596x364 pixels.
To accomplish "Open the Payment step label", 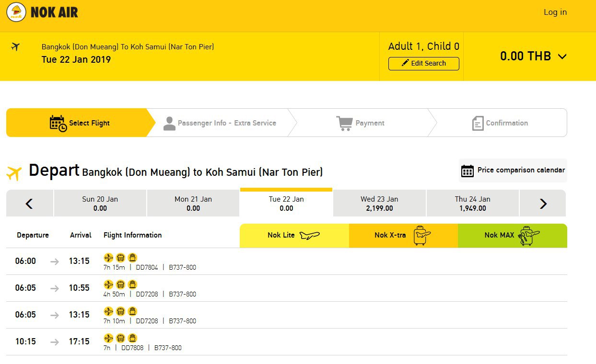I will click(370, 123).
